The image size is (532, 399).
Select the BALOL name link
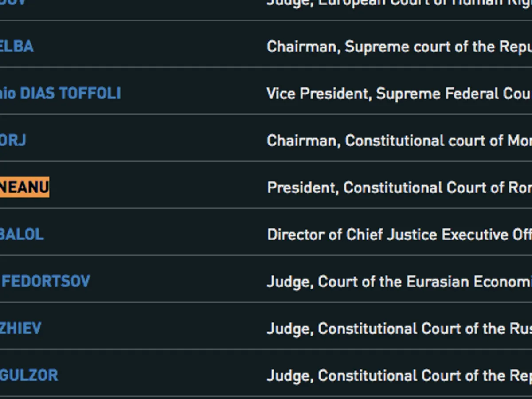pyautogui.click(x=22, y=235)
